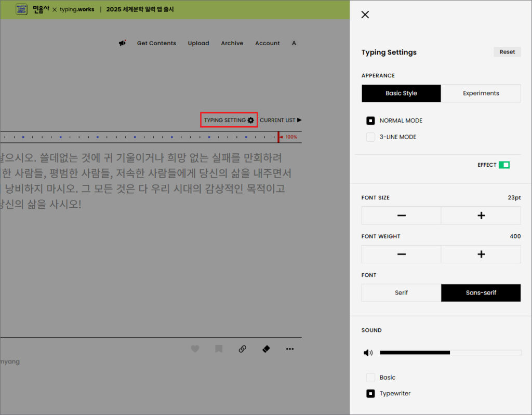
Task: Adjust the sound volume slider
Action: (x=450, y=353)
